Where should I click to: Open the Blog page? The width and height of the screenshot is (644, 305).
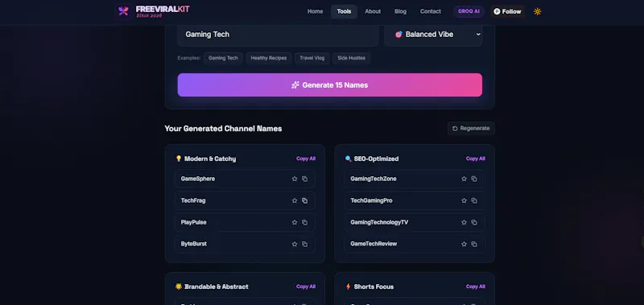pyautogui.click(x=400, y=11)
